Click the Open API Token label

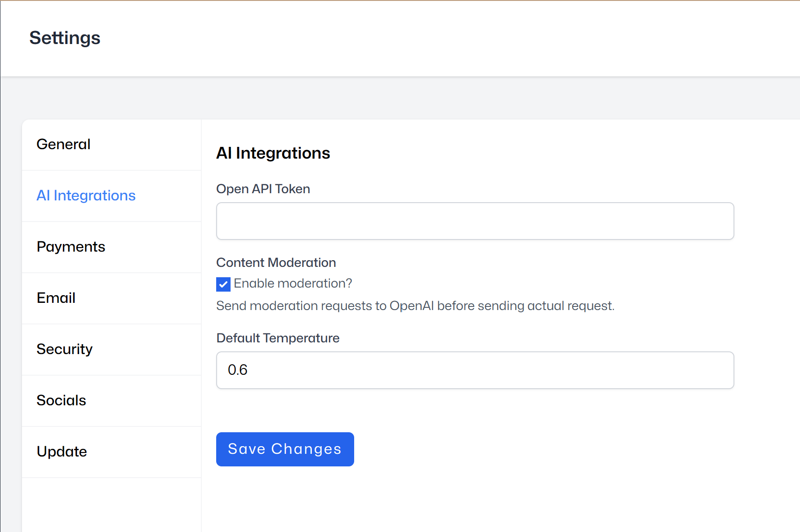click(263, 189)
